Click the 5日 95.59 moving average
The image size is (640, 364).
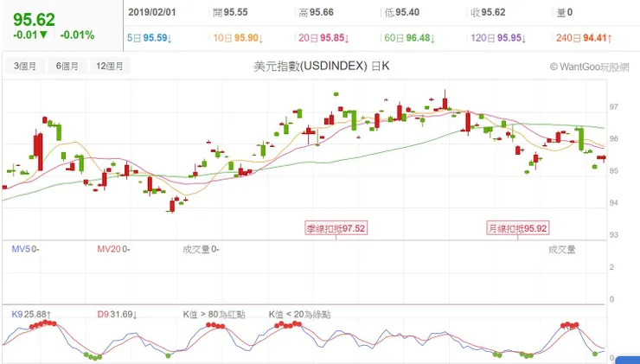pos(150,38)
